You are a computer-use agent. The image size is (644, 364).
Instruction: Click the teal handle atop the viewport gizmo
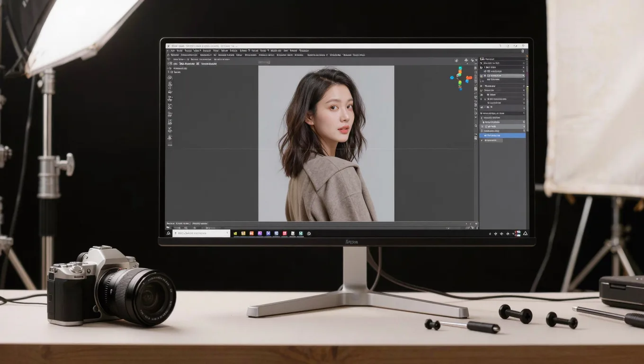coord(460,68)
